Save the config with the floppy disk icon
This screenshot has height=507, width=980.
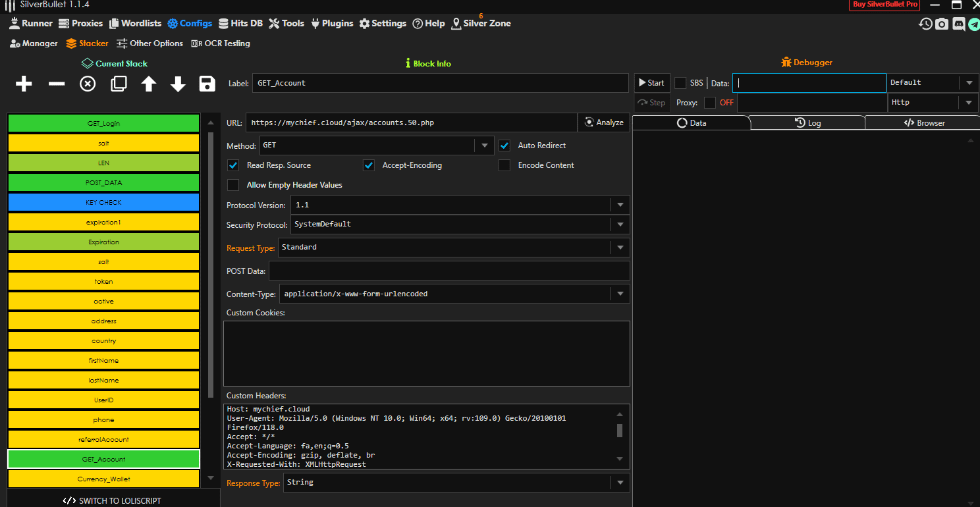tap(207, 84)
